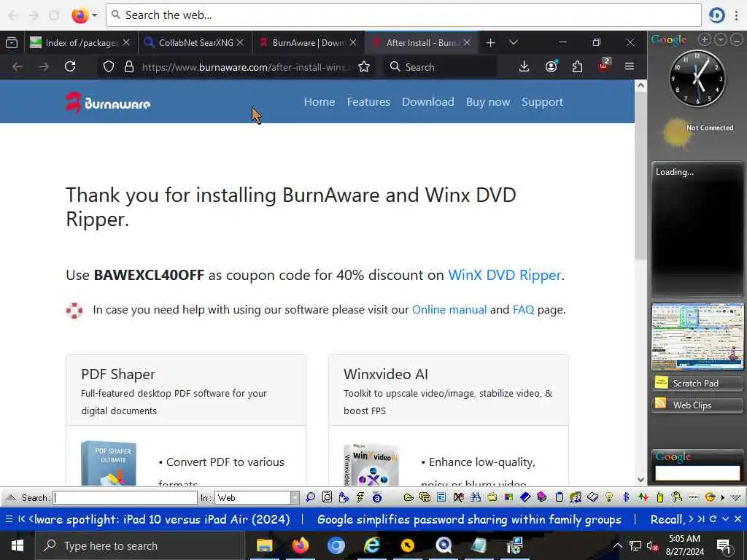Viewport: 747px width, 560px height.
Task: Click the uBlock Origin shield with badge
Action: click(603, 66)
